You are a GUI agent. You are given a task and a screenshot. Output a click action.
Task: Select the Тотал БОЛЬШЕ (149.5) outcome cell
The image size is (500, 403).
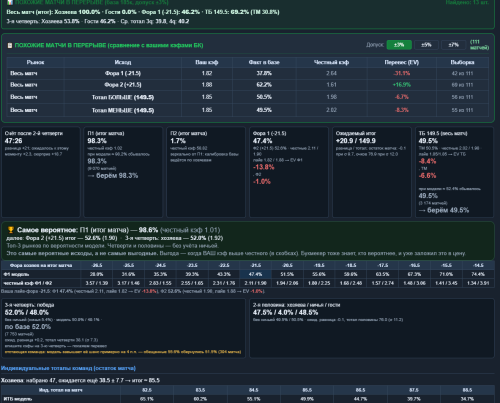[123, 97]
